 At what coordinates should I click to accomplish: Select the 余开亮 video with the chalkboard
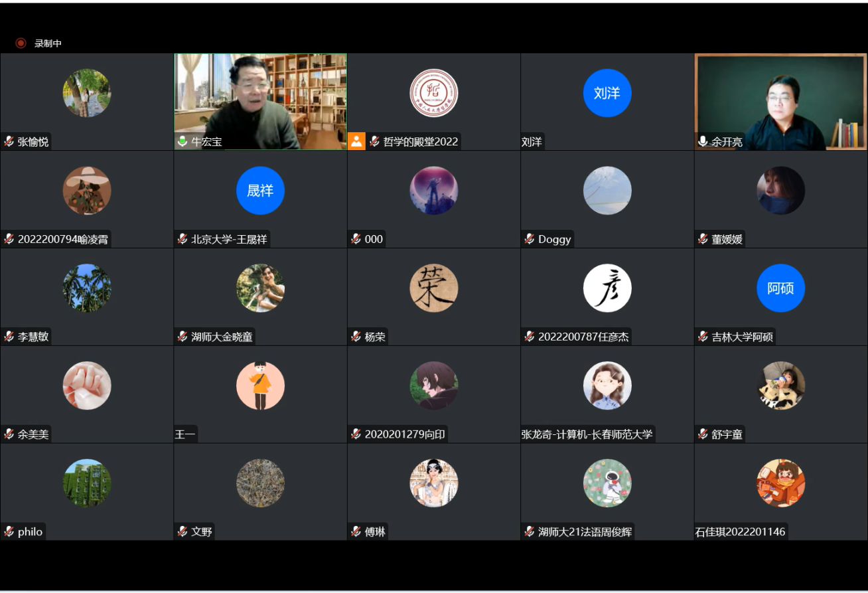click(x=780, y=100)
